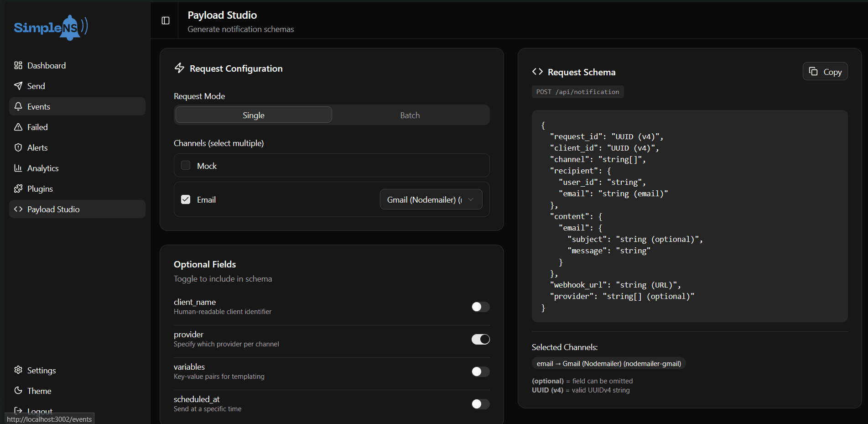Click the SimpleNS logo
The image size is (868, 424).
pos(51,27)
